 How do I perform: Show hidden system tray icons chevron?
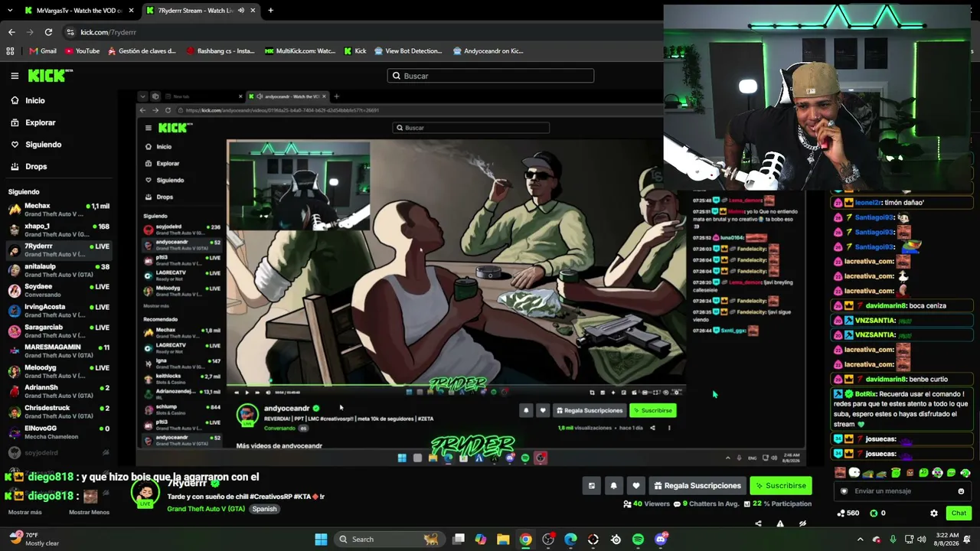[861, 540]
